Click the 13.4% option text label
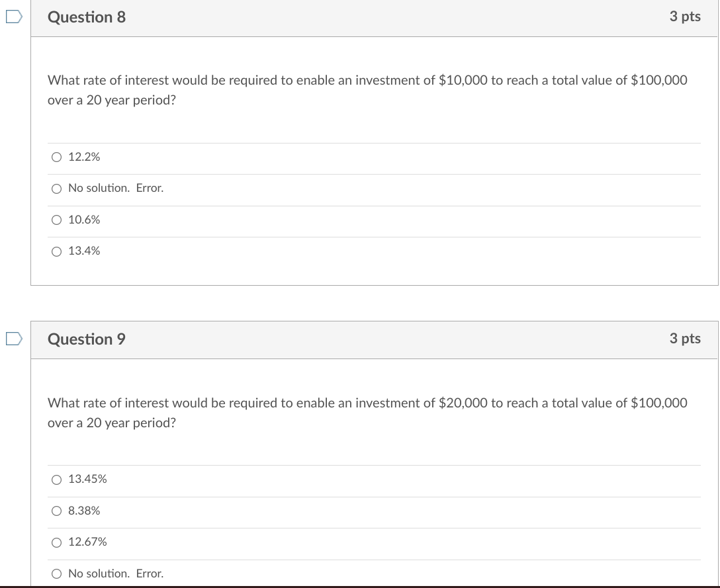720x588 pixels. click(85, 251)
